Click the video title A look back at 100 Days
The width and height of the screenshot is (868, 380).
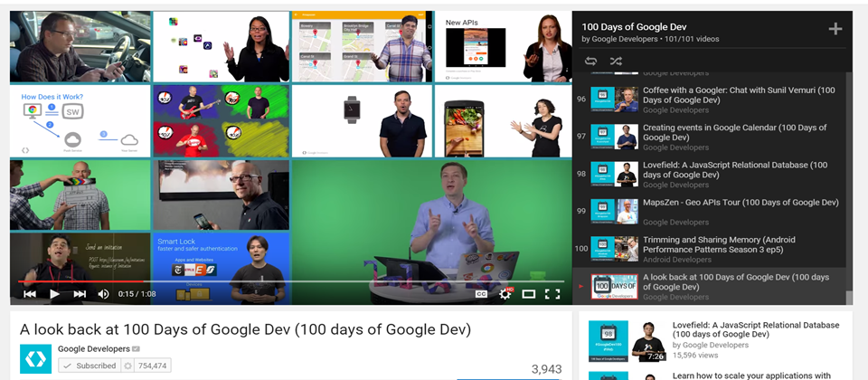click(x=245, y=329)
